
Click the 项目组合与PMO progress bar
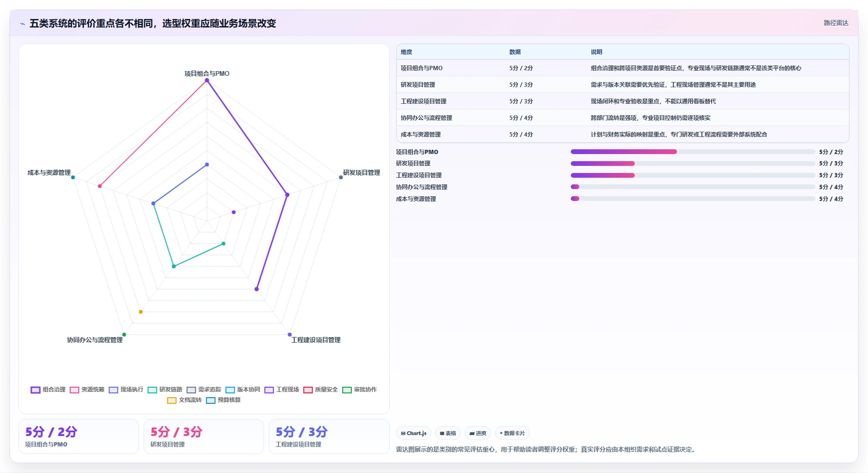693,152
